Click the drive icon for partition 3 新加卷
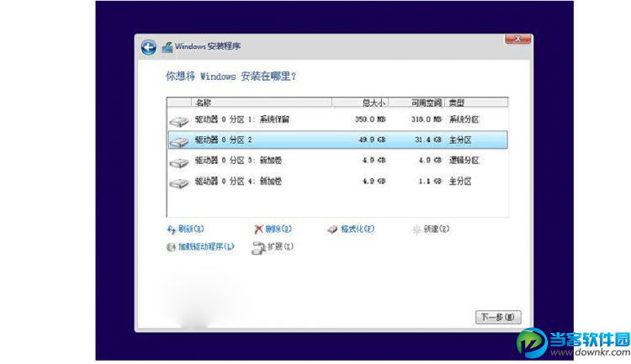Image resolution: width=631 pixels, height=364 pixels. (x=179, y=162)
